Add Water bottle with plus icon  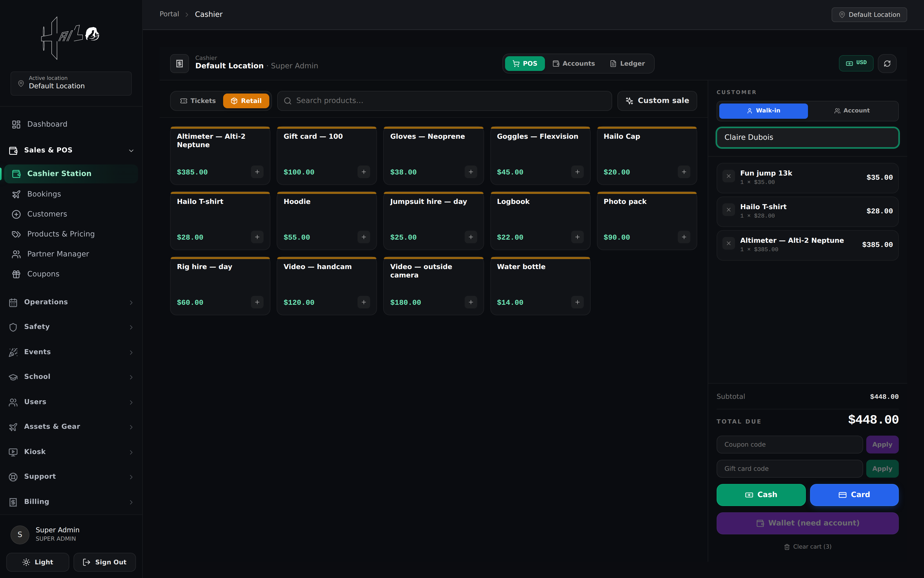pos(577,302)
